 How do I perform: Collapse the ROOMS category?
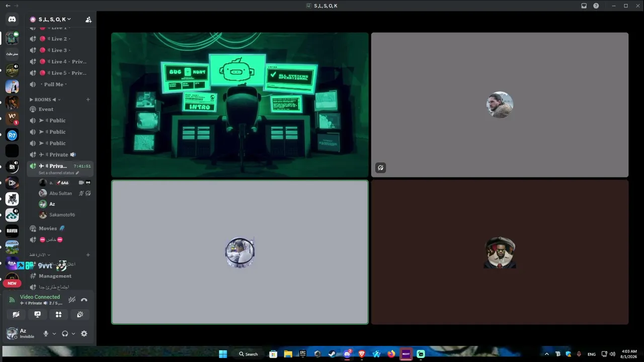click(x=44, y=100)
